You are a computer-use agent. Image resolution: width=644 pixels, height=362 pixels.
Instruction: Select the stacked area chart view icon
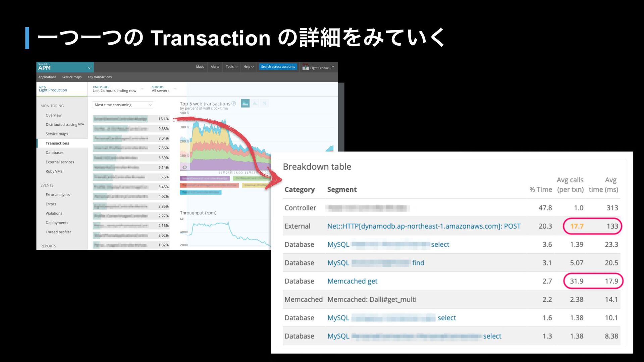pyautogui.click(x=245, y=103)
